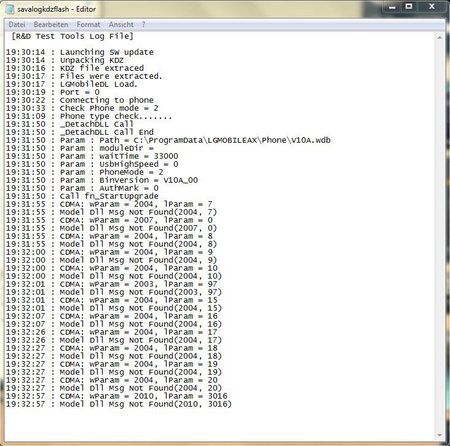Open the Bearbeiten menu

click(51, 24)
